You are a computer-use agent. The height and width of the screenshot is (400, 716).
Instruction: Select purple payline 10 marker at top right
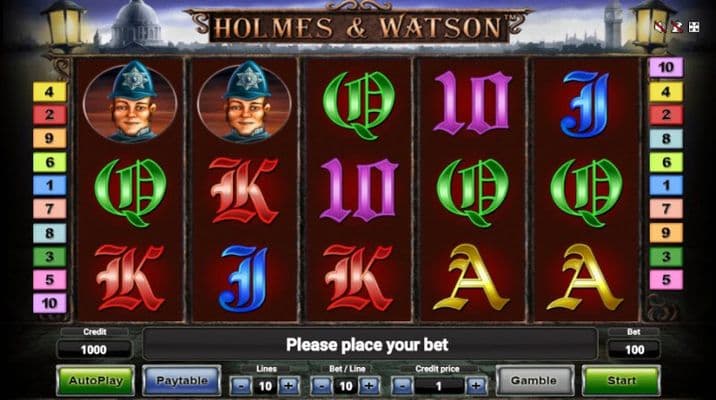tap(666, 68)
